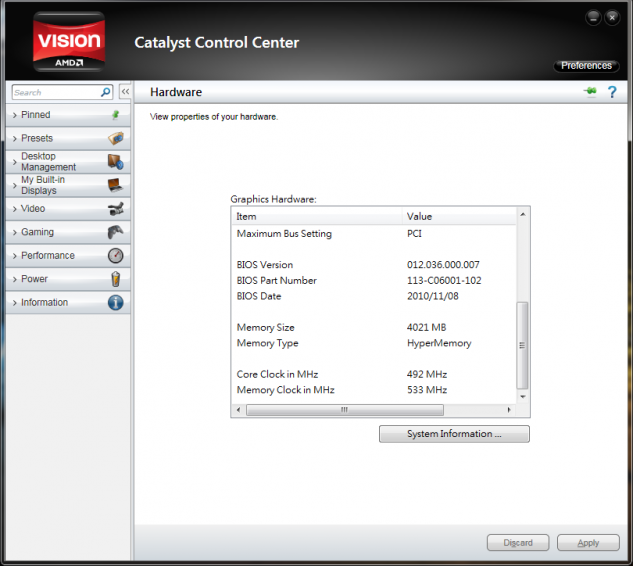Screen dimensions: 640x566
Task: Select the Memory Clock in MHz row
Action: [x=374, y=390]
